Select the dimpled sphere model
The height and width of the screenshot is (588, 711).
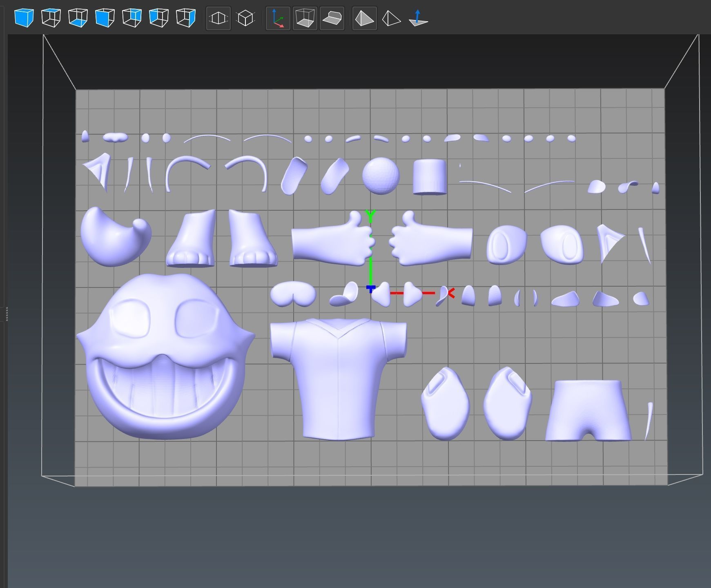(381, 176)
